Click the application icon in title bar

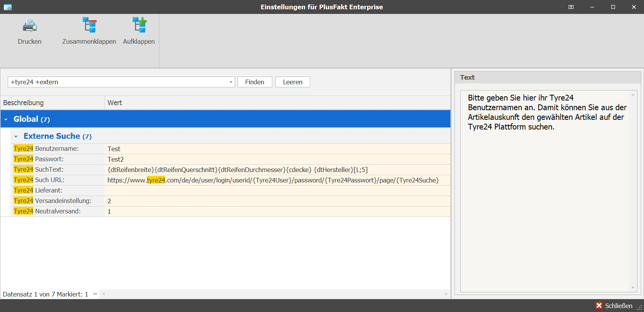click(8, 7)
